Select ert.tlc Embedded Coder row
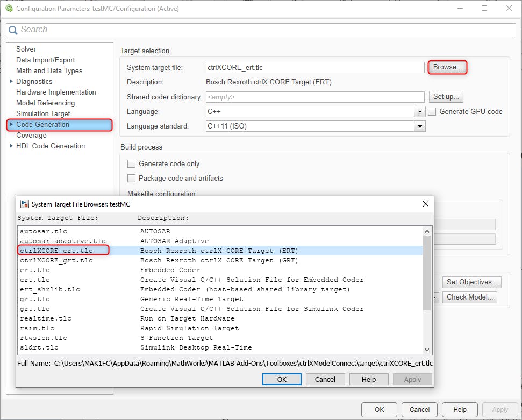The width and height of the screenshot is (522, 420). click(x=220, y=270)
